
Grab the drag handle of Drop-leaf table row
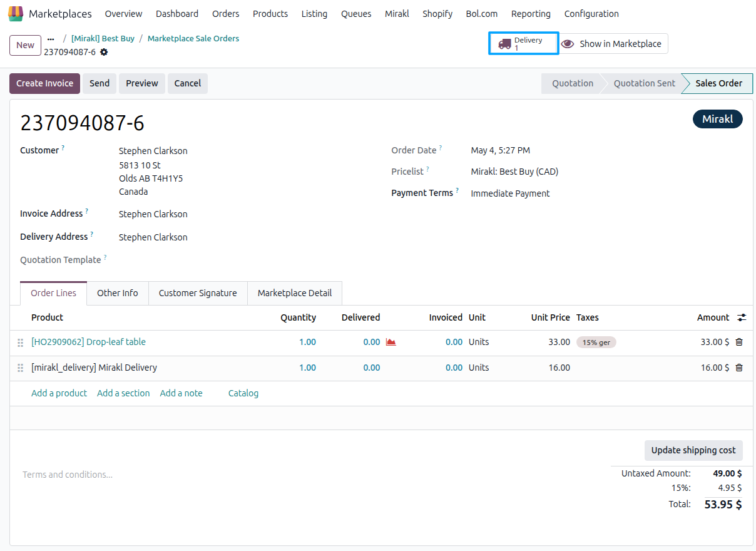21,342
